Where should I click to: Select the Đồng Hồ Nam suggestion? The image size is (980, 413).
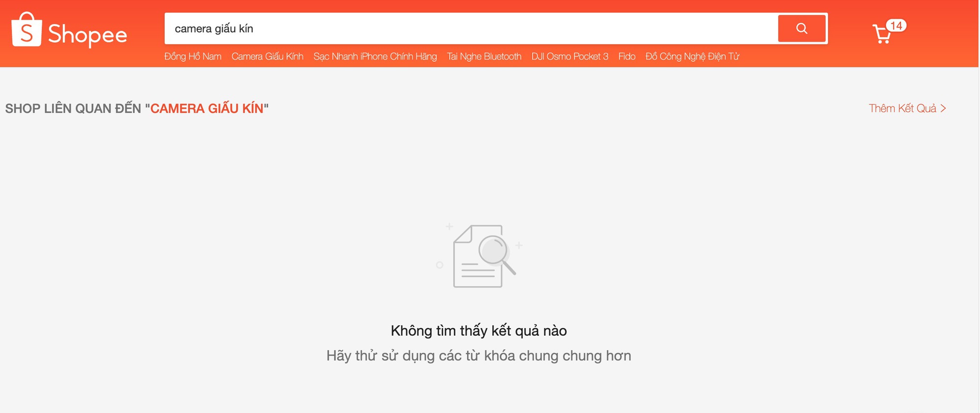pyautogui.click(x=193, y=56)
